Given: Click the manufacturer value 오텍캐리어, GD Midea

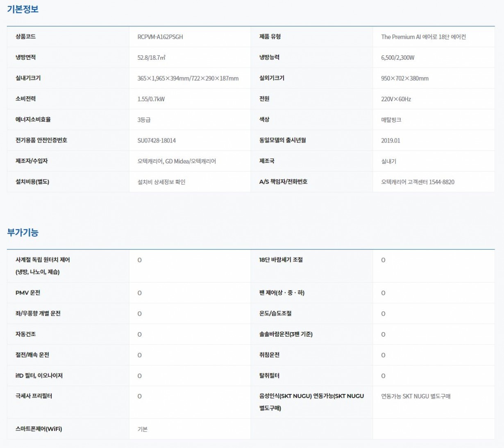Looking at the screenshot, I should (177, 161).
